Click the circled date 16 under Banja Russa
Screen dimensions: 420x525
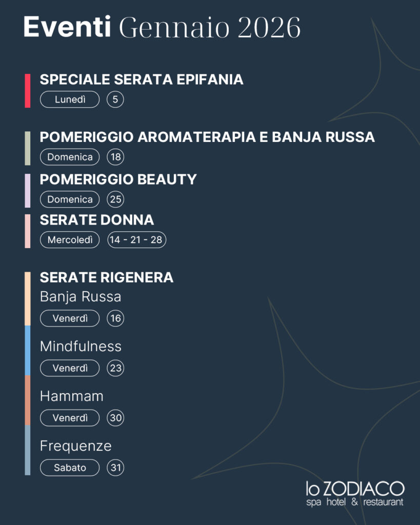pos(116,318)
